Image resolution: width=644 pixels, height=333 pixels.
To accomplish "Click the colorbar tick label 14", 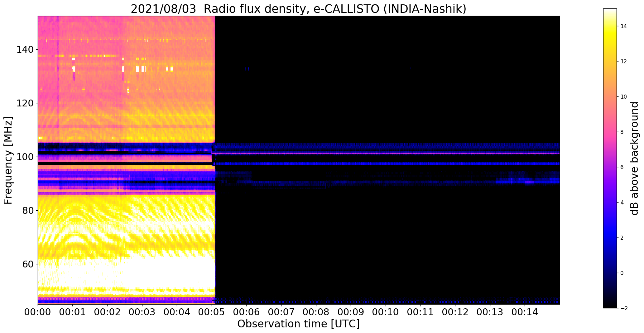I will [624, 26].
